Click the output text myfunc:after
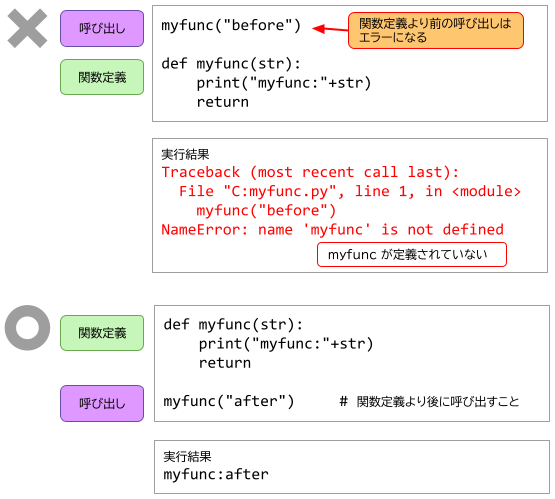This screenshot has height=499, width=555. pos(216,475)
